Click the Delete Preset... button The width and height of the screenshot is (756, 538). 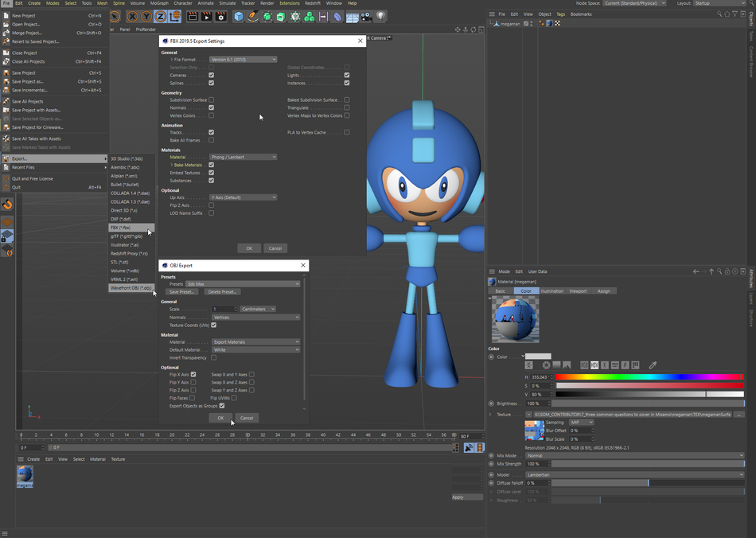tap(222, 291)
